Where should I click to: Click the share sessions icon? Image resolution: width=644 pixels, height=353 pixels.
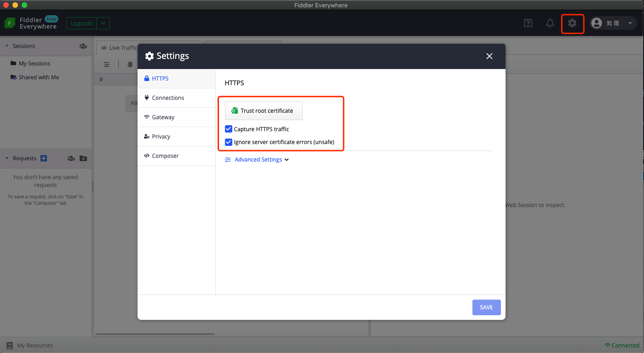pos(83,46)
